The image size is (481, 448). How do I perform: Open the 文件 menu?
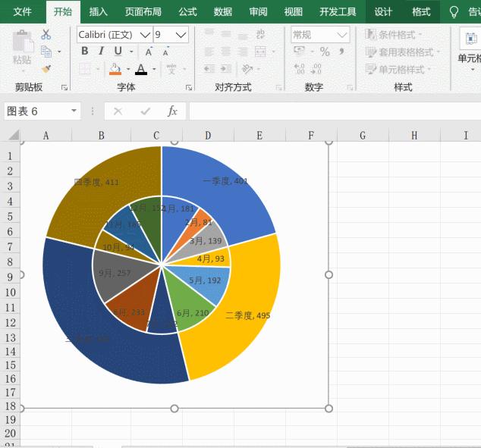click(22, 12)
